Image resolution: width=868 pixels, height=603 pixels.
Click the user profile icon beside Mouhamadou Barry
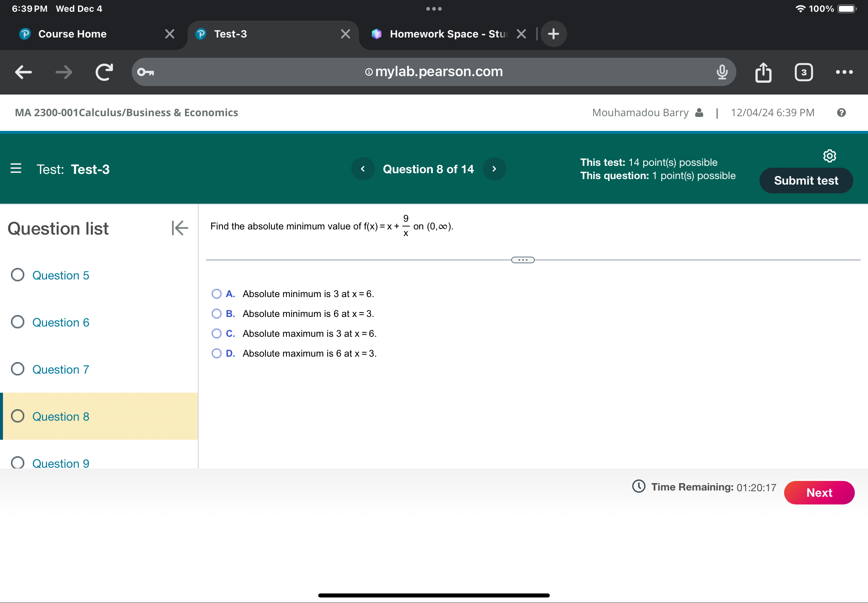tap(699, 113)
